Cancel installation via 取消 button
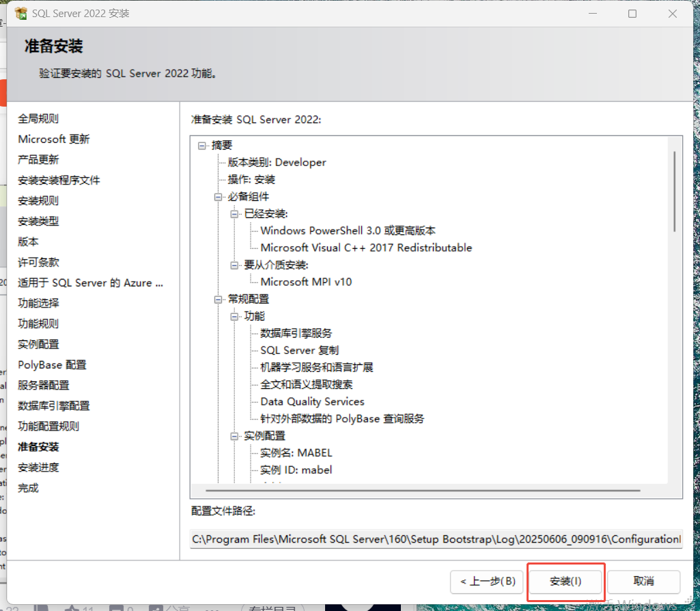The image size is (700, 611). pos(643,582)
